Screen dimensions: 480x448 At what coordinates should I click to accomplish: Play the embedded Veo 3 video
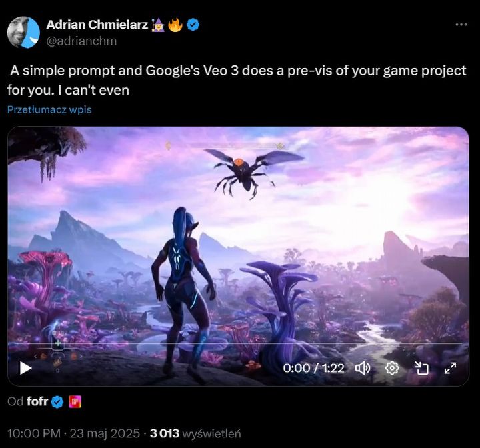tap(26, 368)
